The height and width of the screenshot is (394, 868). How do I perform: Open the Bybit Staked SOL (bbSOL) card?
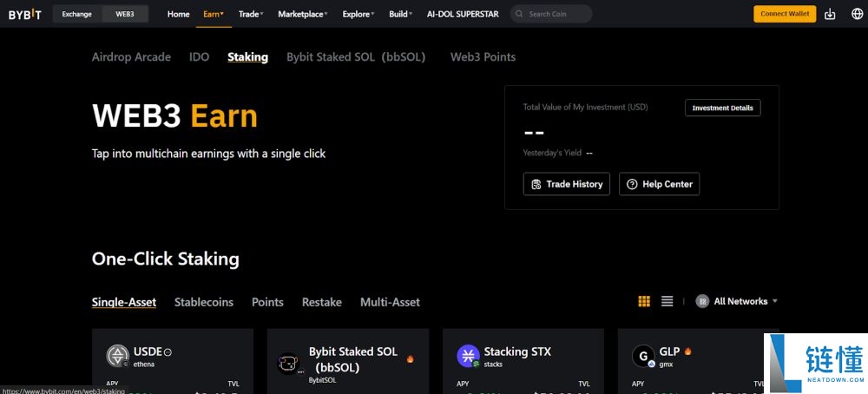[348, 361]
